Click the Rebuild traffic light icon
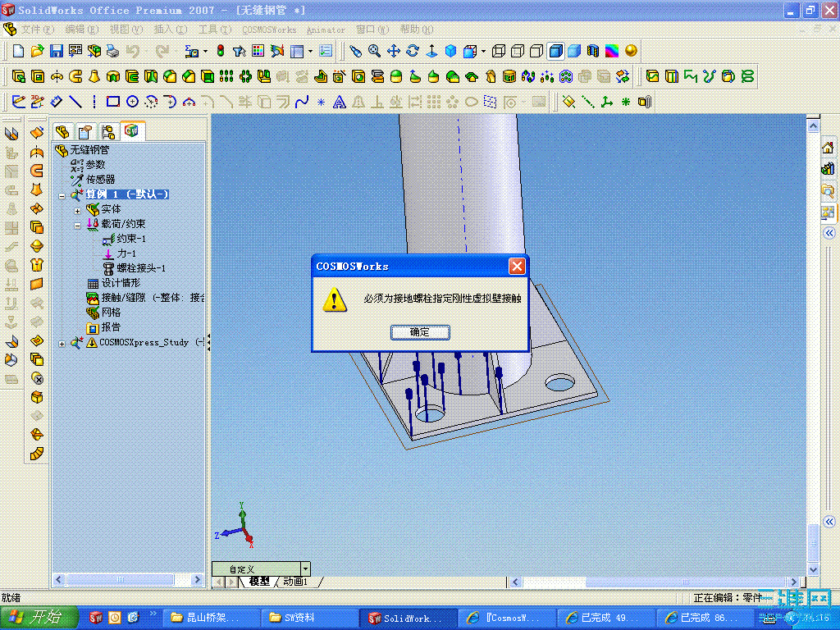Screen dimensions: 840x630 click(220, 51)
